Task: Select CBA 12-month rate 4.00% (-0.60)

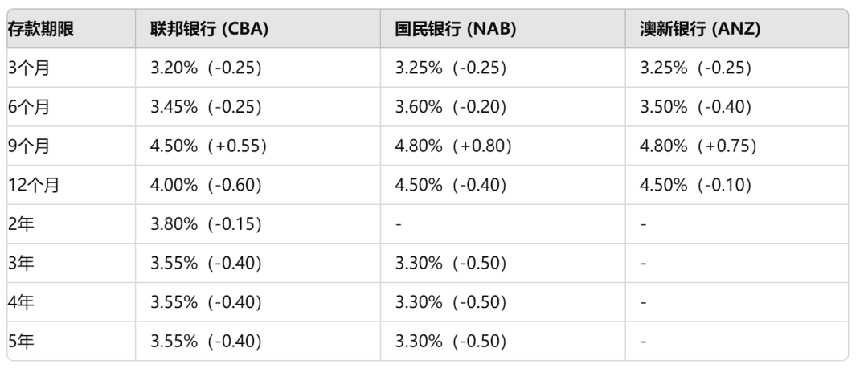Action: (206, 185)
